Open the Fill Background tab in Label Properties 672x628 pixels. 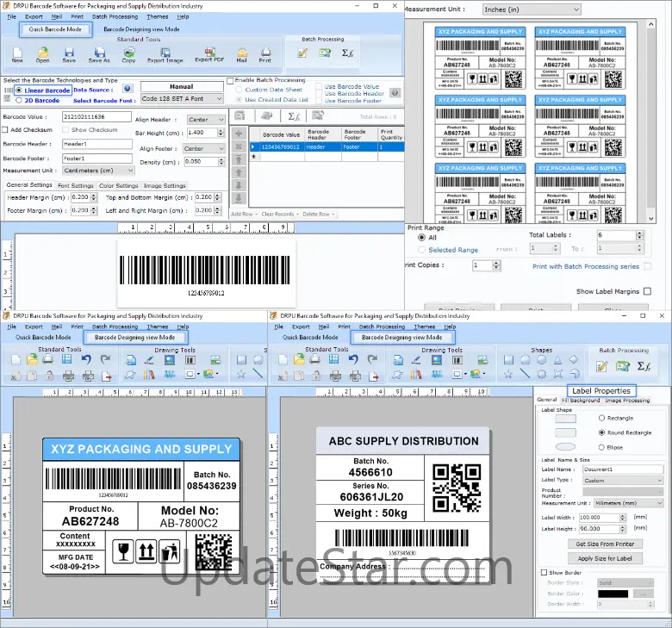[582, 401]
